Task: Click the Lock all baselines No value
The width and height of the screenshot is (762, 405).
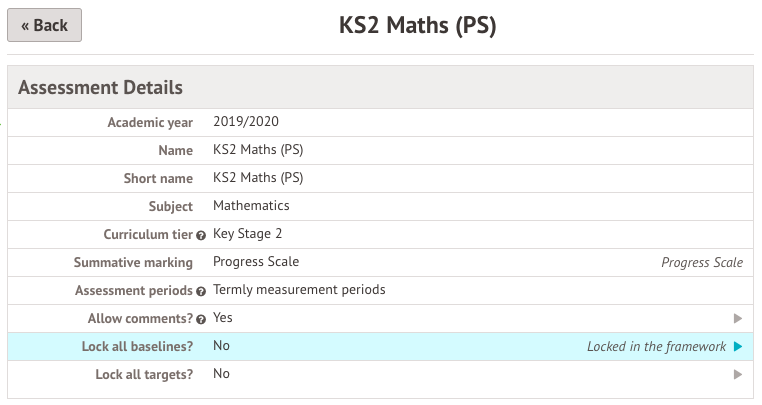Action: coord(221,346)
